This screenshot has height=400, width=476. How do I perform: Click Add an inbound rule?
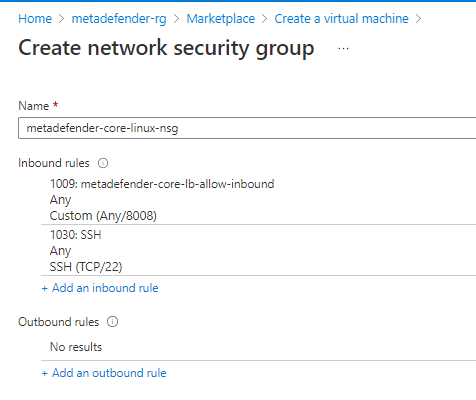pyautogui.click(x=100, y=288)
